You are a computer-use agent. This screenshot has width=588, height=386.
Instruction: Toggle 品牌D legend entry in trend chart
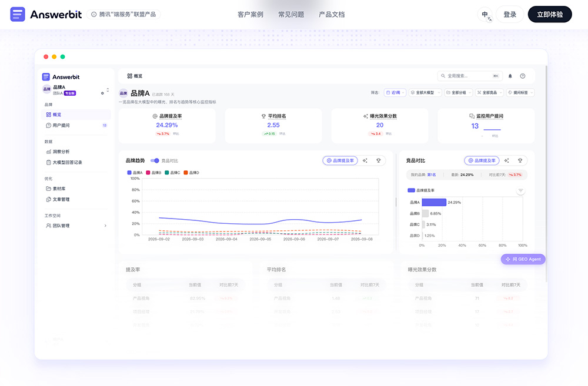191,173
